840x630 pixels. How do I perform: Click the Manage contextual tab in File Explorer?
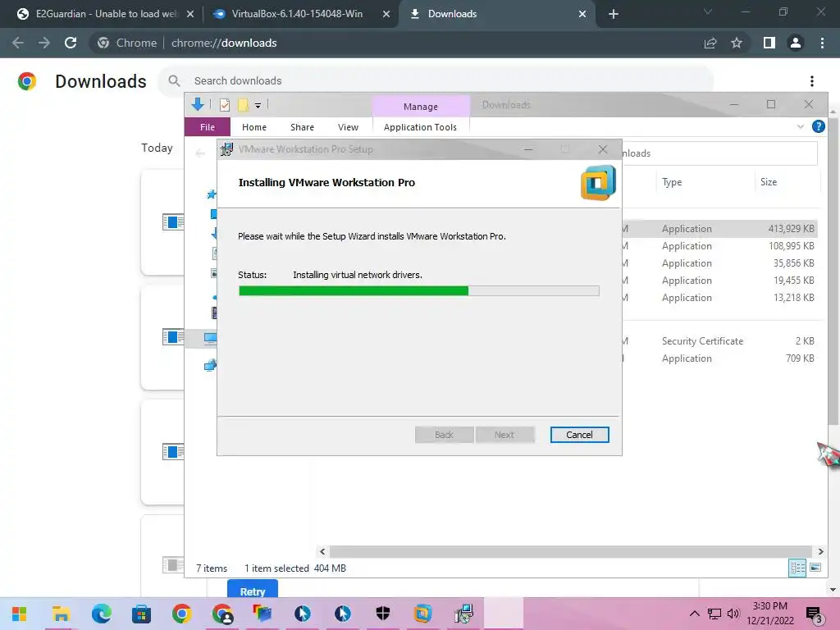point(421,107)
